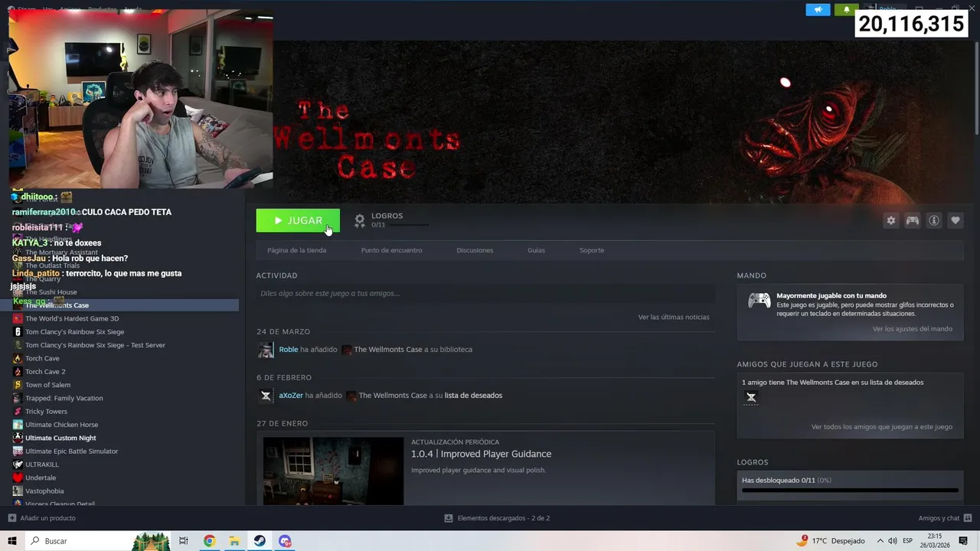Select Torch Cave in library list
Screen dimensions: 980x551
pos(42,358)
